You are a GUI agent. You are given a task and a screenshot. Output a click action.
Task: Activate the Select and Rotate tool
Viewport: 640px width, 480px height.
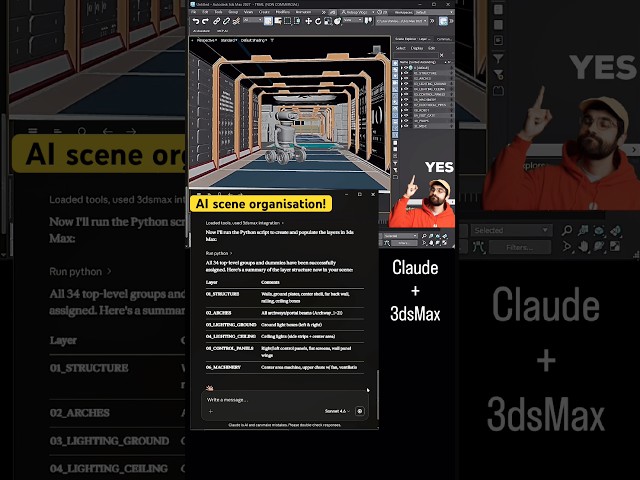tap(318, 21)
